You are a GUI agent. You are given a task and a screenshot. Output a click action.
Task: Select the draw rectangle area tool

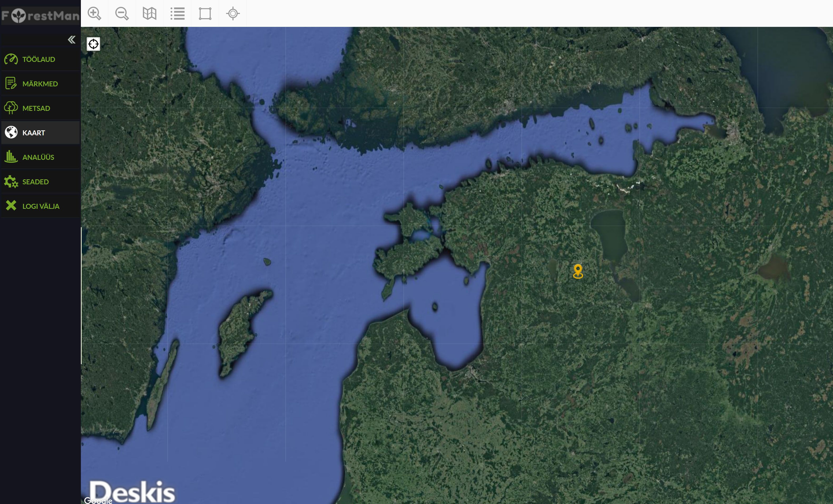tap(205, 13)
